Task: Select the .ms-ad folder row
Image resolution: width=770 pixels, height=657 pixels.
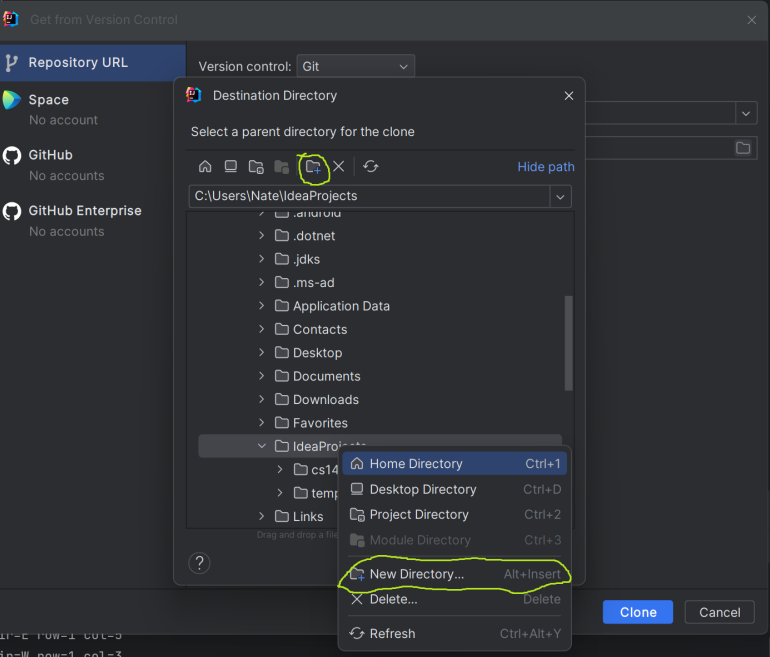Action: point(380,282)
